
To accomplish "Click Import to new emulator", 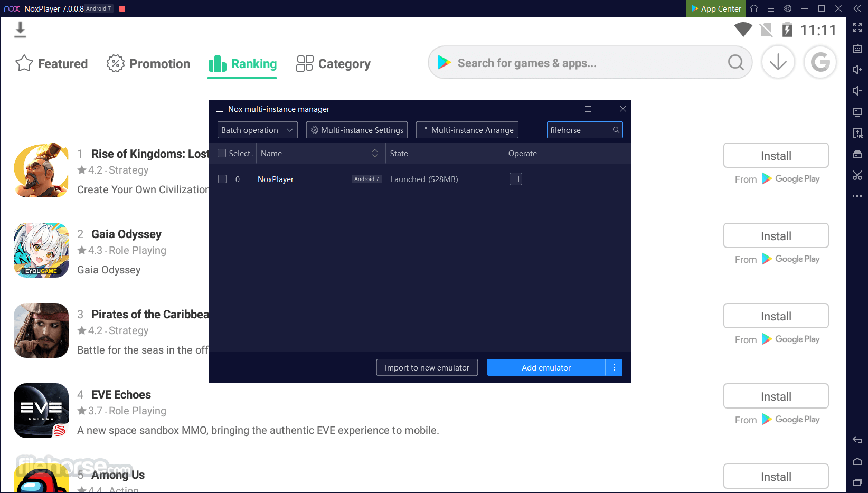I will pyautogui.click(x=427, y=367).
